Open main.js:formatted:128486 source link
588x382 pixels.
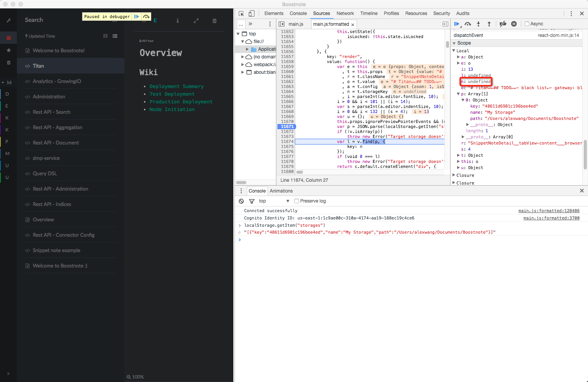549,211
